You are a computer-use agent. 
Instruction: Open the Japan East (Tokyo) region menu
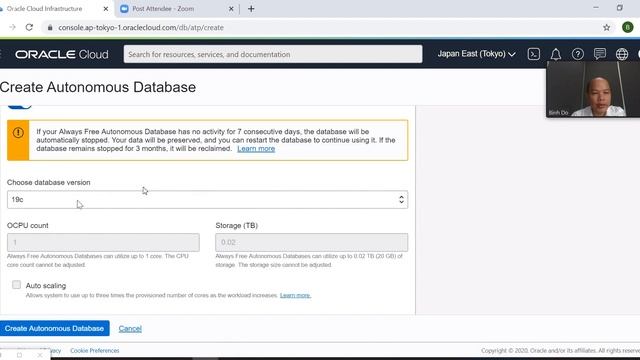click(476, 54)
